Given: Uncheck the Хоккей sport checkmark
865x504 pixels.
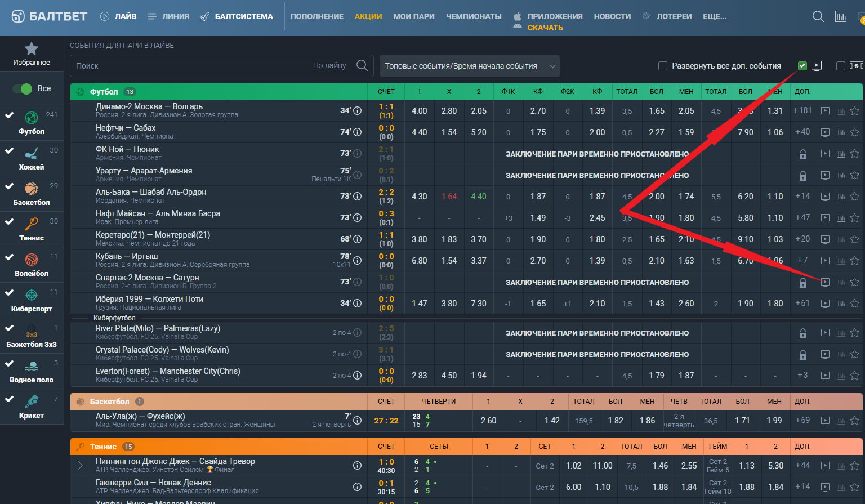Looking at the screenshot, I should (x=9, y=150).
